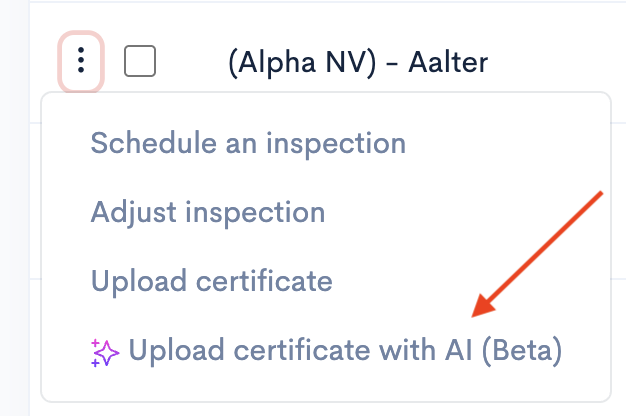Click the Aalter location name

pos(448,63)
